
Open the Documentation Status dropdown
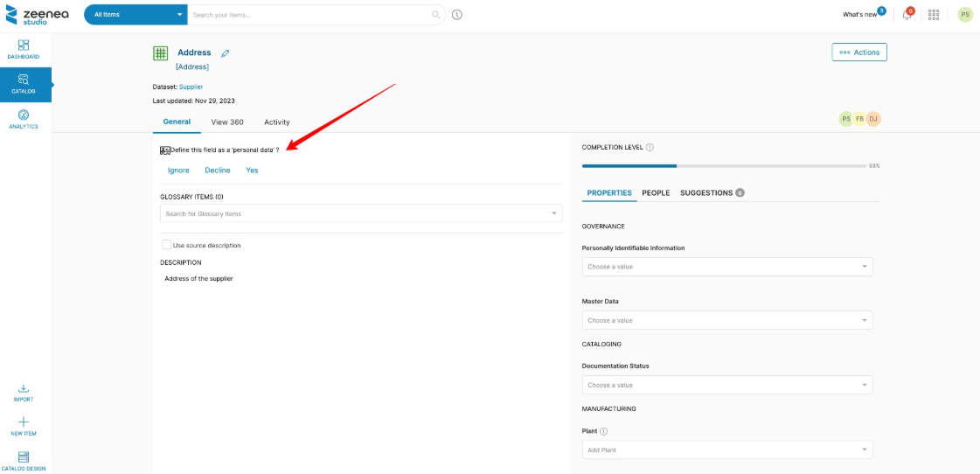click(726, 385)
